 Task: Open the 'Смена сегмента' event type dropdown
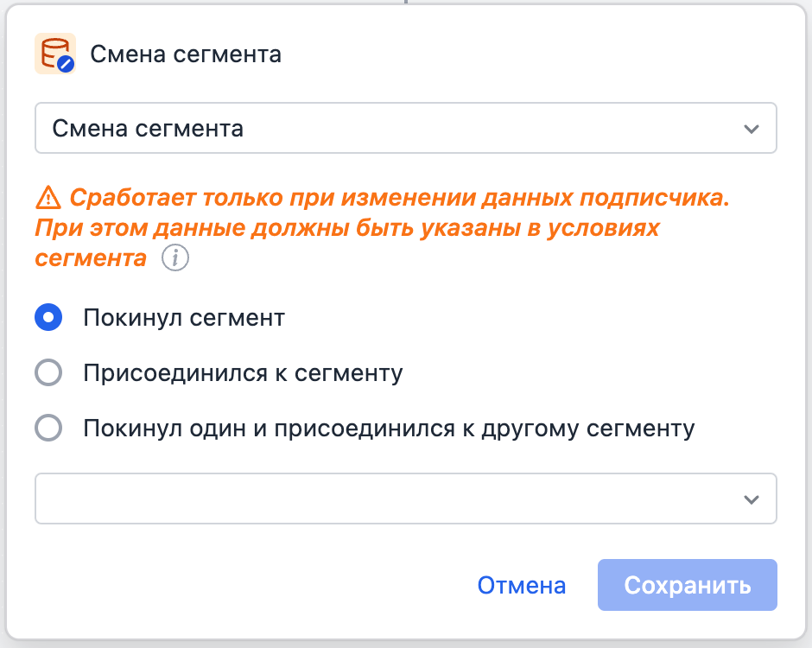coord(406,127)
